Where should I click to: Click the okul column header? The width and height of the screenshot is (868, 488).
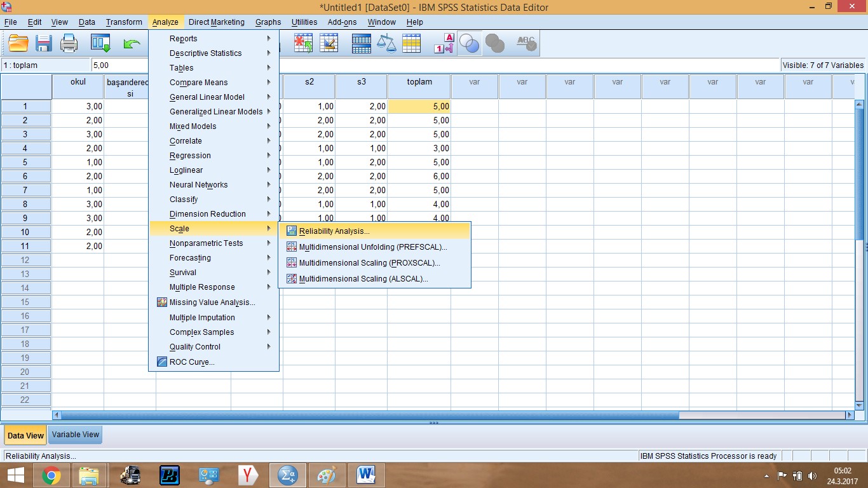tap(78, 86)
